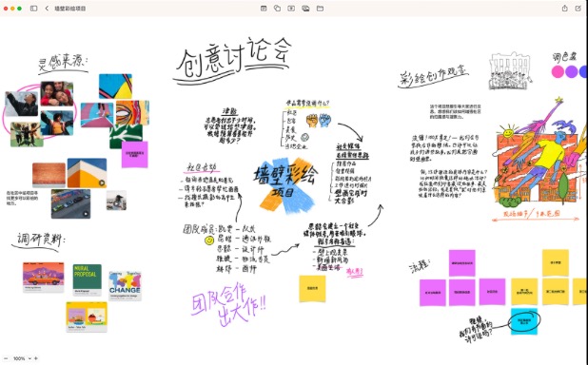This screenshot has height=365, width=588.
Task: Add a text box from toolbar
Action: [291, 9]
